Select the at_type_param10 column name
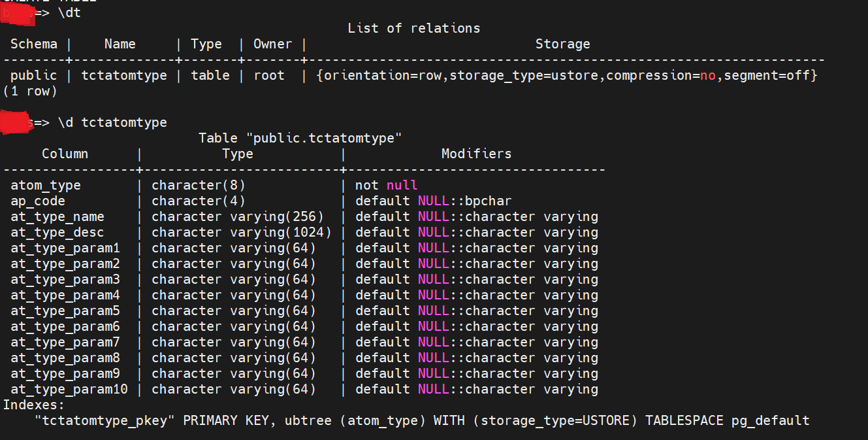868x440 pixels. pyautogui.click(x=69, y=389)
